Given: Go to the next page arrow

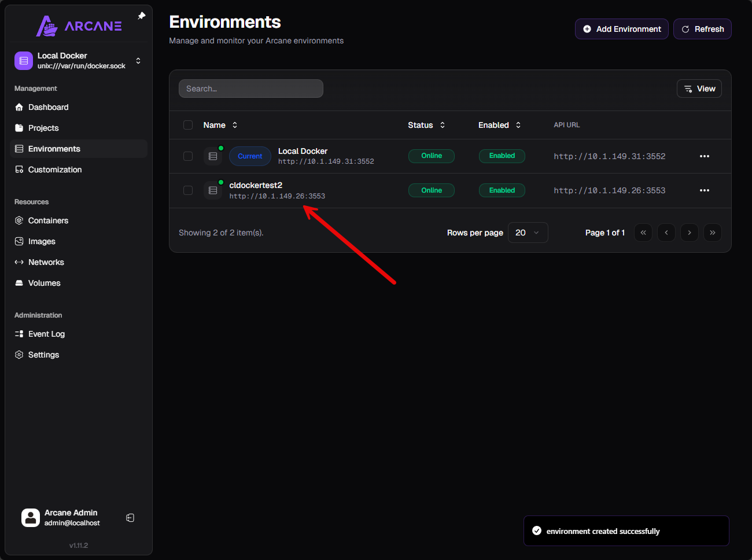Looking at the screenshot, I should point(689,233).
